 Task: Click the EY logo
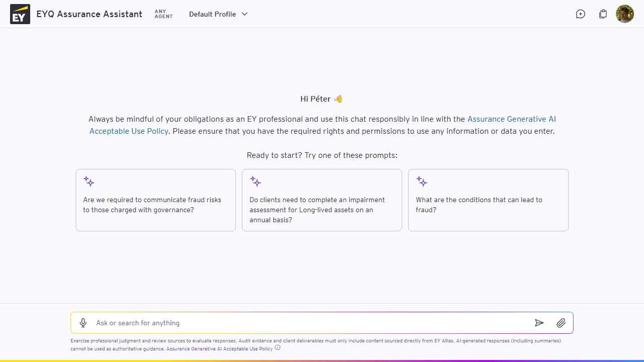20,14
